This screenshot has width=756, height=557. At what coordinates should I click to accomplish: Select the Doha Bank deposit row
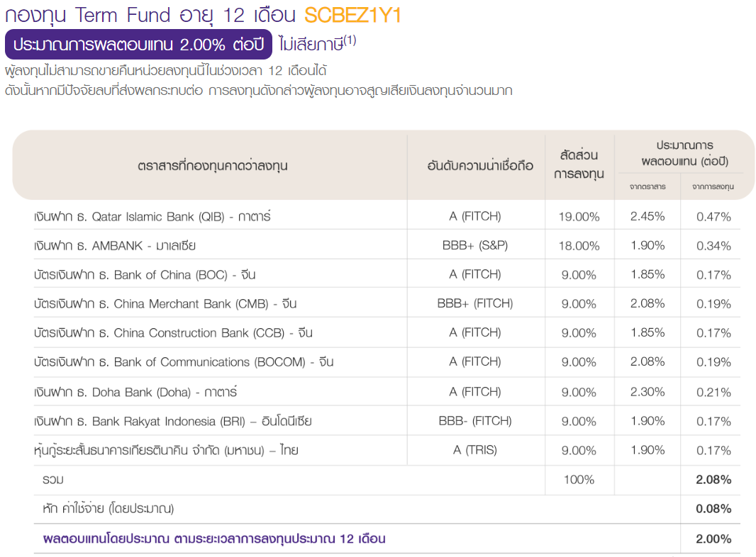(x=387, y=392)
